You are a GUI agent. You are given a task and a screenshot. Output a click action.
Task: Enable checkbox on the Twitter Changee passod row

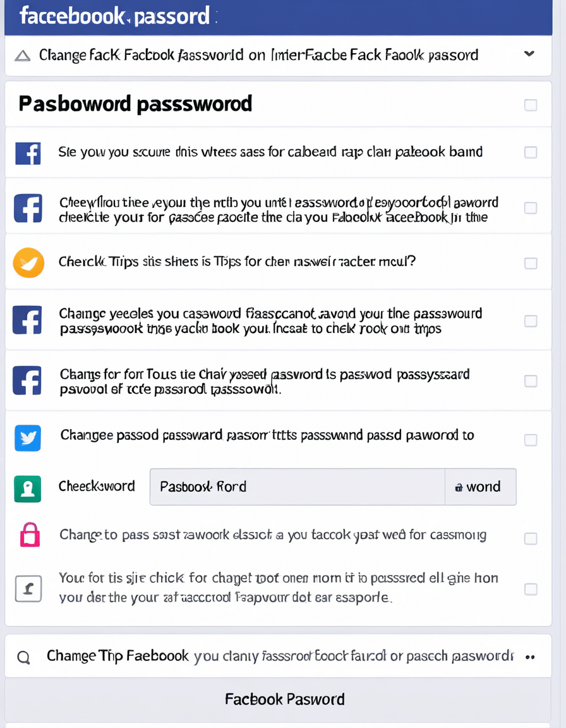(x=531, y=440)
